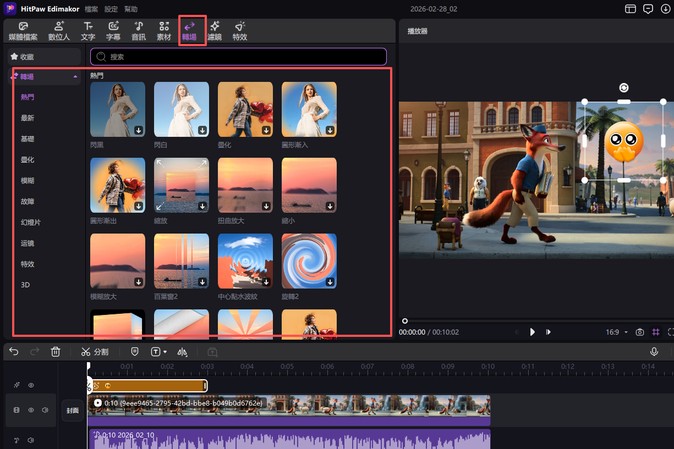Open the 幫助 help menu
The height and width of the screenshot is (449, 674).
[131, 9]
